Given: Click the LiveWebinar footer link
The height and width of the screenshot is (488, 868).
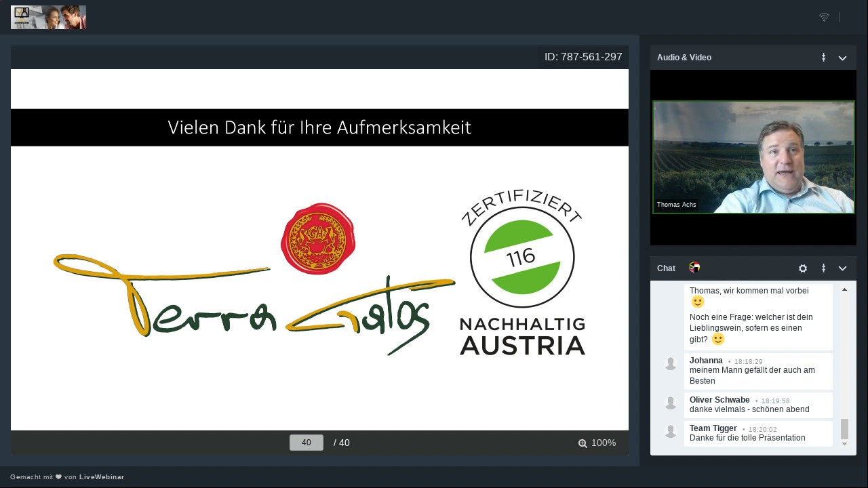Looking at the screenshot, I should coord(102,477).
